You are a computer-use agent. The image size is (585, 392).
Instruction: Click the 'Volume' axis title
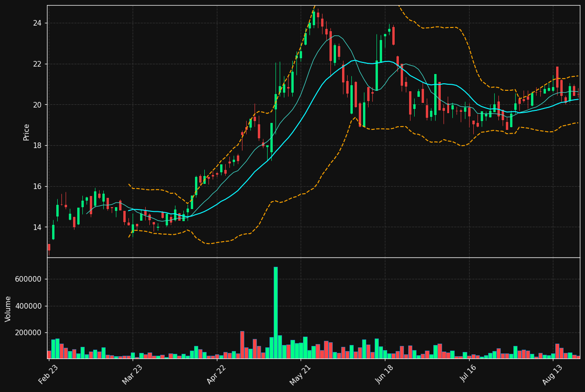click(x=8, y=309)
